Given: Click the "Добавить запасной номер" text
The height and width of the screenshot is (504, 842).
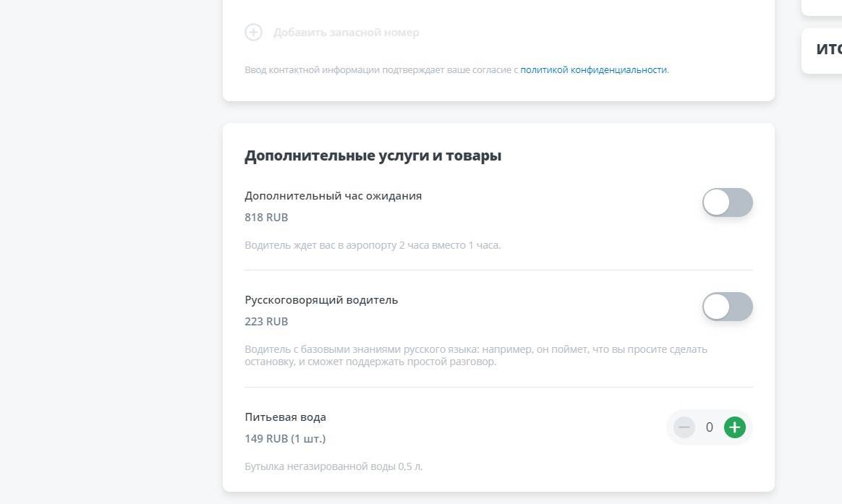Looking at the screenshot, I should 346,33.
